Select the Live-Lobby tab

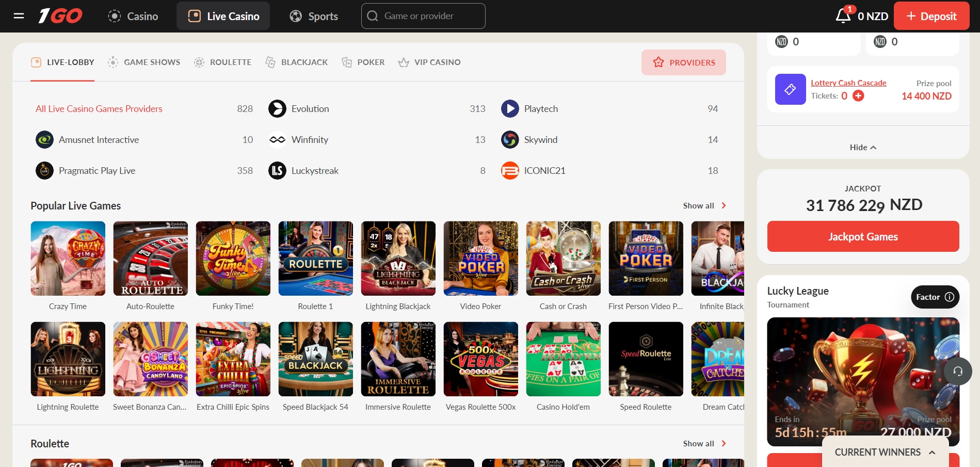[x=62, y=62]
